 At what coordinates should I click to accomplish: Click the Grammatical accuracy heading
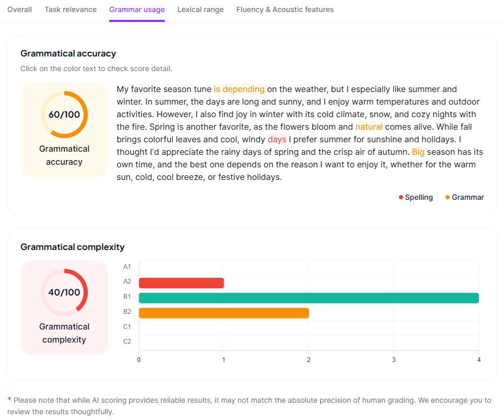68,53
